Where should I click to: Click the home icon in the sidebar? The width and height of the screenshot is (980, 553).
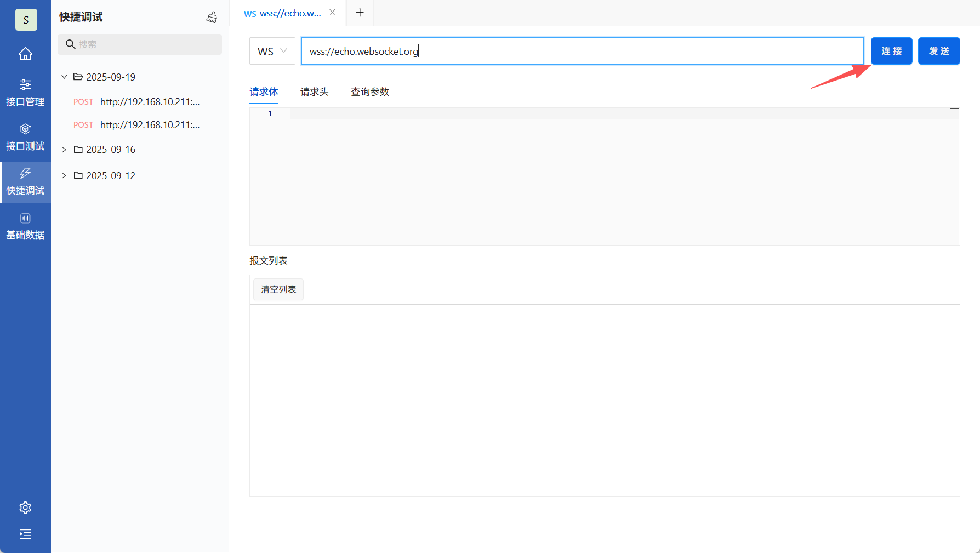pos(25,53)
